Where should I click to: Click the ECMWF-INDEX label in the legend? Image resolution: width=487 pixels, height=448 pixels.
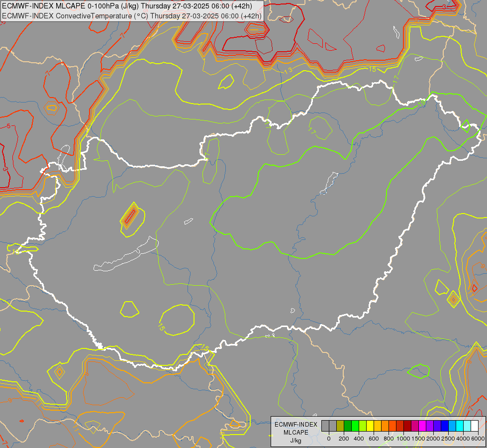pyautogui.click(x=296, y=425)
